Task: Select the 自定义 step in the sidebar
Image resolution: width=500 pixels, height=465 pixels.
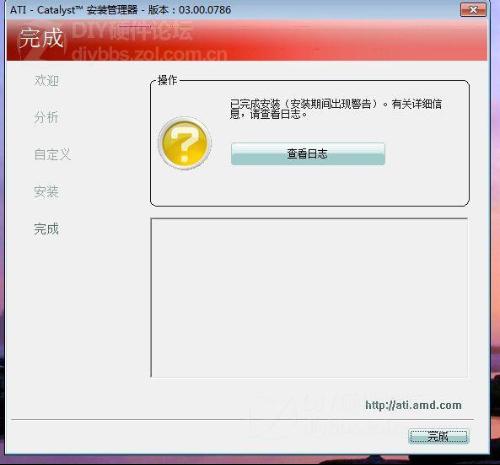Action: pos(53,154)
